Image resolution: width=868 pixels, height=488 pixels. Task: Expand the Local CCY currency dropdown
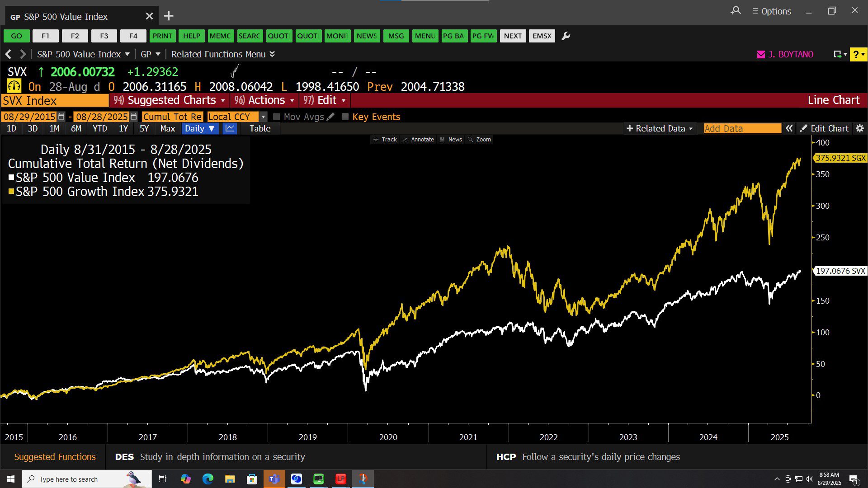(x=263, y=117)
